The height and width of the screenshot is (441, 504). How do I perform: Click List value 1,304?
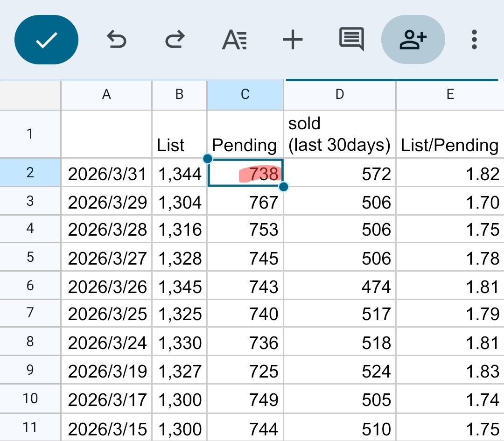click(179, 201)
